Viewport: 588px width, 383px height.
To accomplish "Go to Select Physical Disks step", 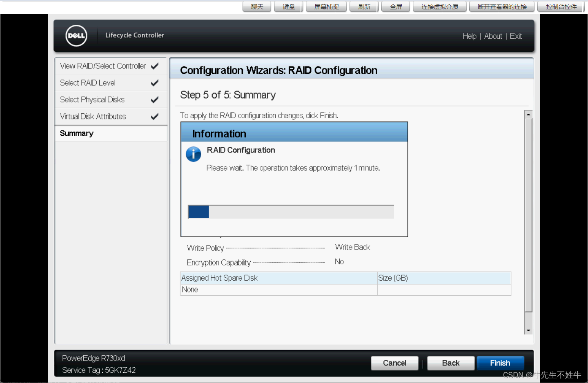I will point(111,100).
